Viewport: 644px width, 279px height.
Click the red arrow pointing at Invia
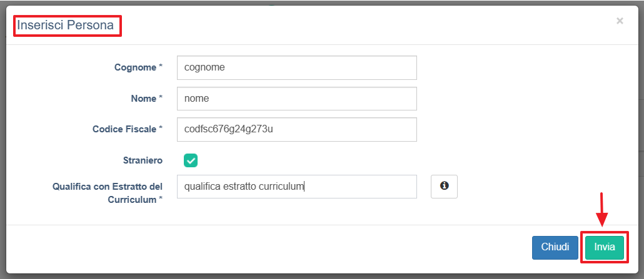602,210
